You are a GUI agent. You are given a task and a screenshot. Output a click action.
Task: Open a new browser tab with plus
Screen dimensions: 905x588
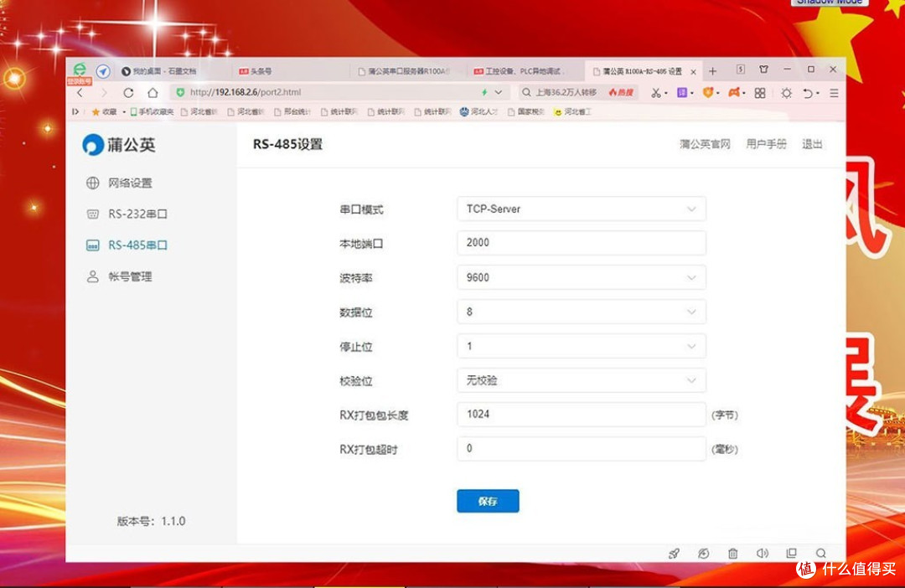(713, 71)
